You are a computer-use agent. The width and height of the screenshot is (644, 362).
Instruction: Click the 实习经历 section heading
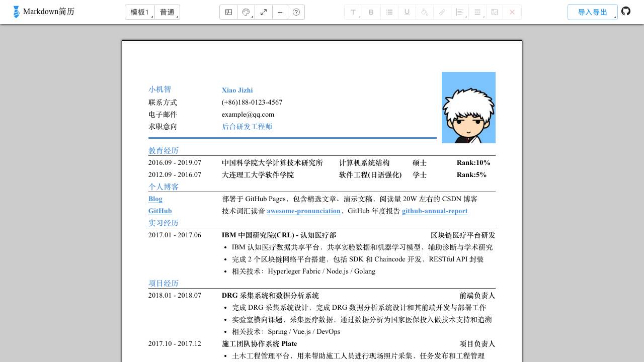click(x=164, y=223)
